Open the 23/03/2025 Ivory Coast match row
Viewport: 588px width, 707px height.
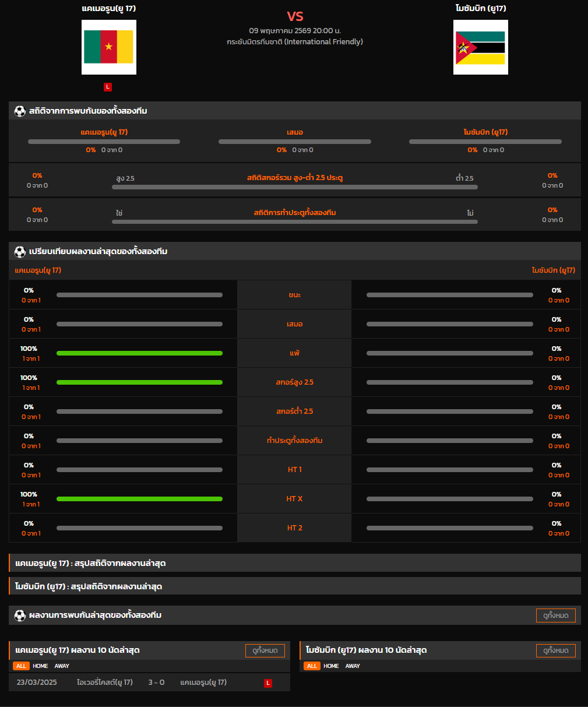tap(149, 683)
